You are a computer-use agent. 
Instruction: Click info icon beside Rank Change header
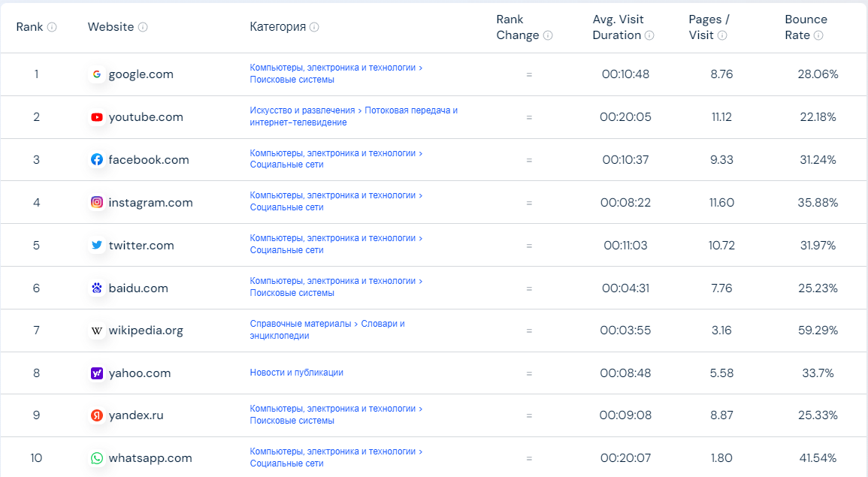[x=548, y=35]
